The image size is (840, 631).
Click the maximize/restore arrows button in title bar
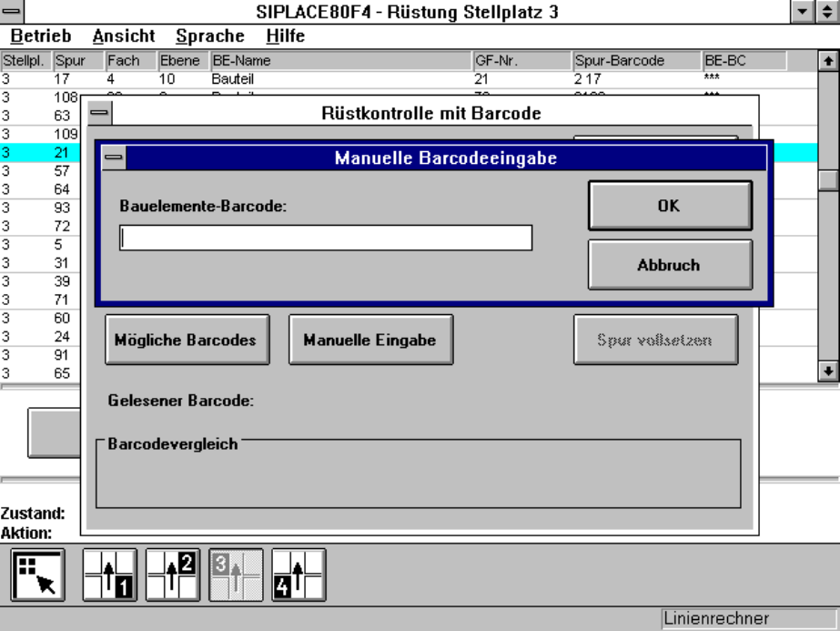pyautogui.click(x=827, y=11)
